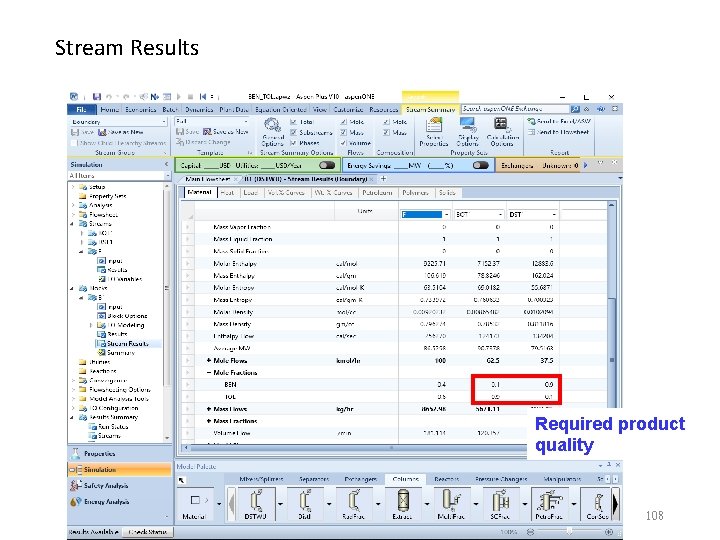Viewport: 720px width, 540px height.
Task: Expand the Mole Flows row
Action: click(208, 360)
